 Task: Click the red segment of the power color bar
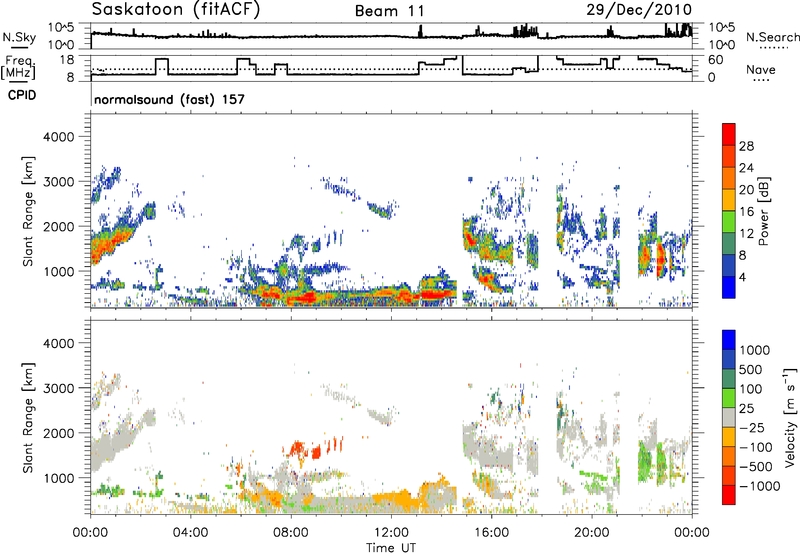729,134
